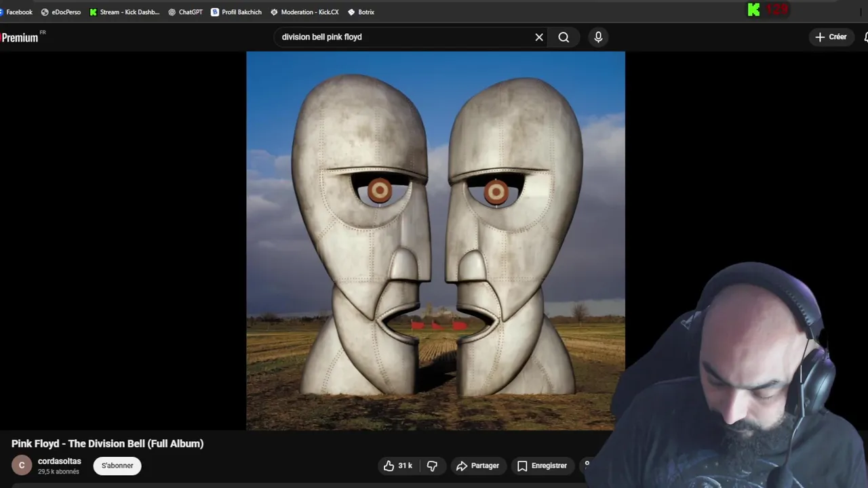This screenshot has height=488, width=868.
Task: Click the magnifier search button
Action: tap(564, 37)
